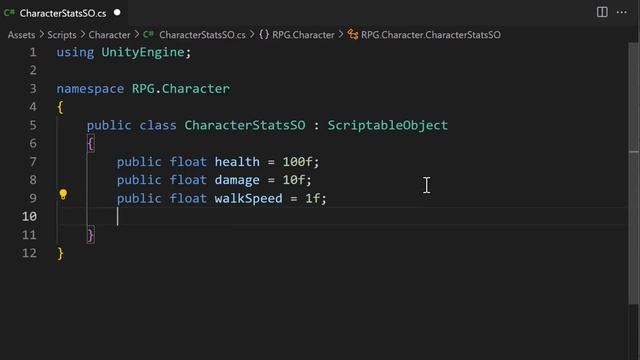Screen dimensions: 640x360
Task: Open the RPG.Character namespace breadcrumb
Action: tap(303, 35)
